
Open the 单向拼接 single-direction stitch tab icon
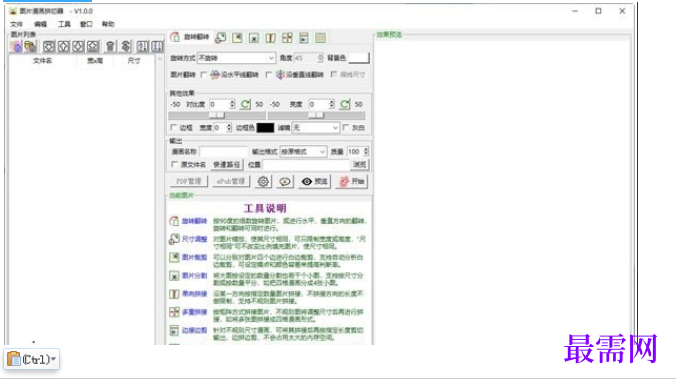(270, 38)
